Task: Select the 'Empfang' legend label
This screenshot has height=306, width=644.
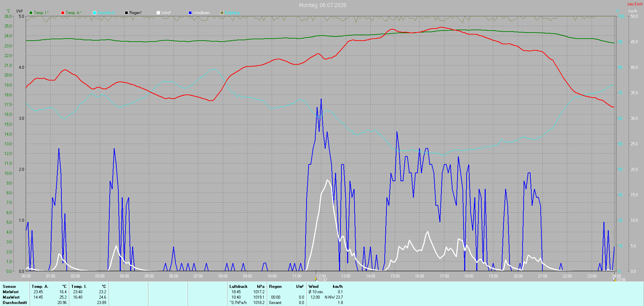Action: (232, 13)
